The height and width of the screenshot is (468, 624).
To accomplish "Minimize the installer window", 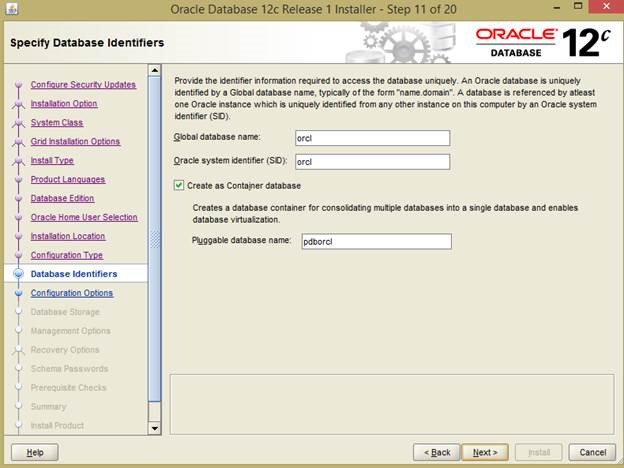I will coord(557,7).
